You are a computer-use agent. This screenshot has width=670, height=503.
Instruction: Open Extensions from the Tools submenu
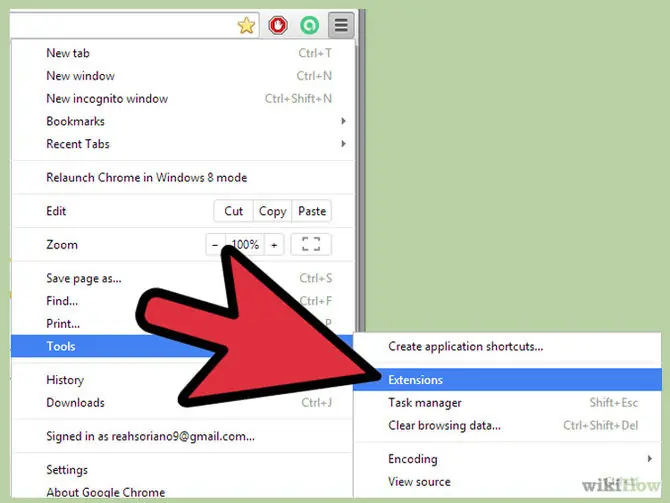pyautogui.click(x=507, y=380)
